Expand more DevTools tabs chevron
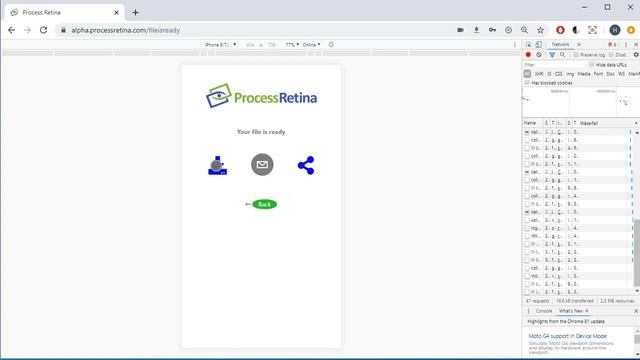The height and width of the screenshot is (360, 640). pyautogui.click(x=579, y=44)
